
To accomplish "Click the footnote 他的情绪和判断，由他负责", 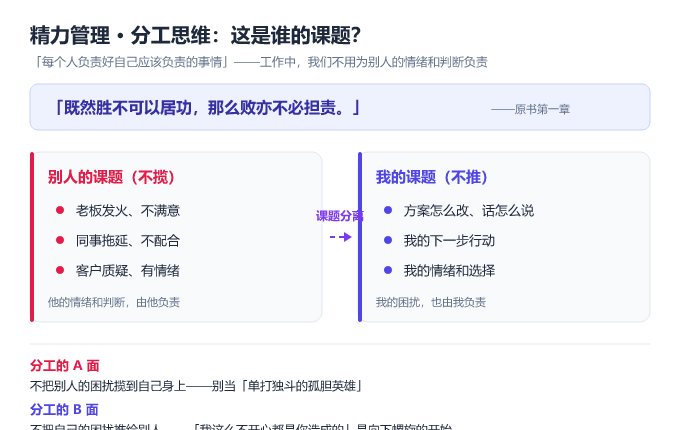I will pyautogui.click(x=114, y=302).
